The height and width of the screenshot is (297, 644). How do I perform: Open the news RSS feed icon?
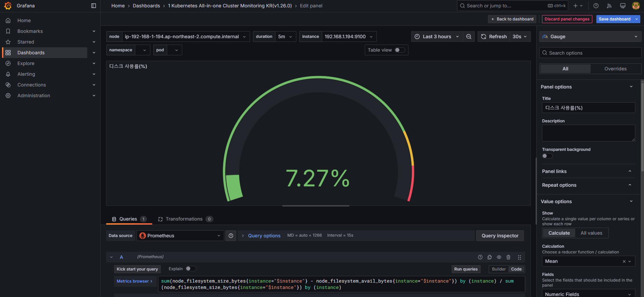tap(609, 6)
